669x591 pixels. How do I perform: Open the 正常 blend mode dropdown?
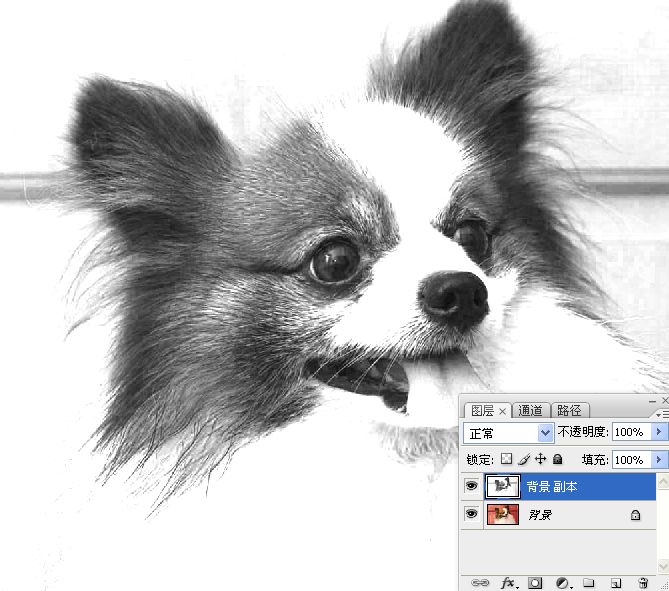(509, 433)
